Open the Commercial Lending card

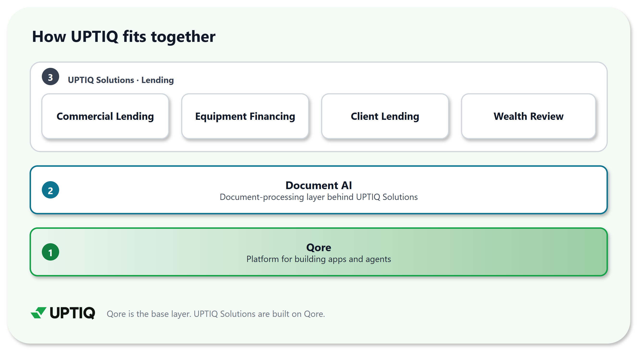[105, 116]
